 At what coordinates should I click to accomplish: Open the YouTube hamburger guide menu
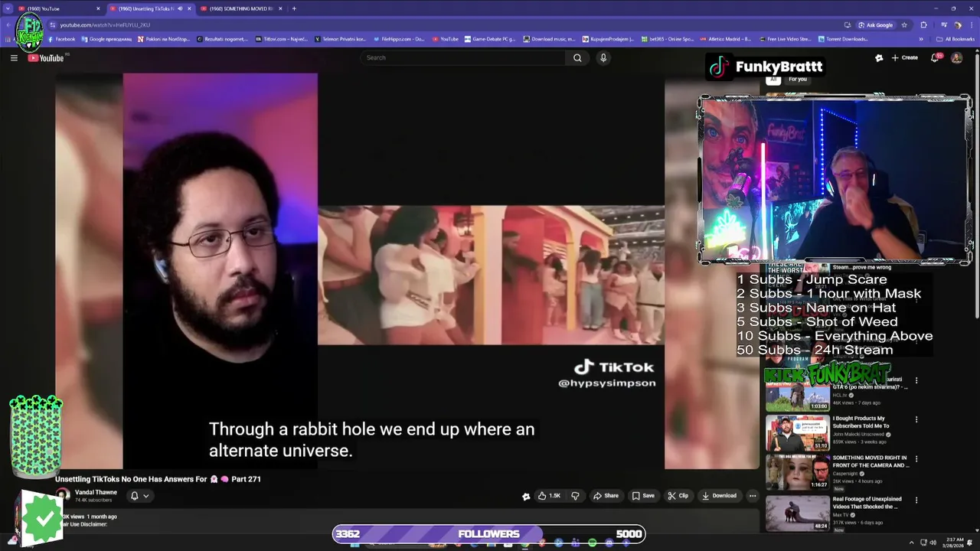click(x=14, y=58)
